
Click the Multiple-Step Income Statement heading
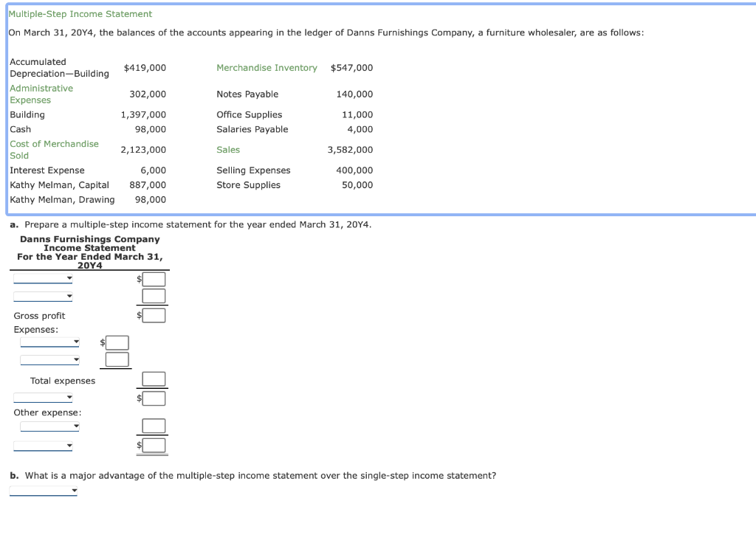(x=80, y=14)
